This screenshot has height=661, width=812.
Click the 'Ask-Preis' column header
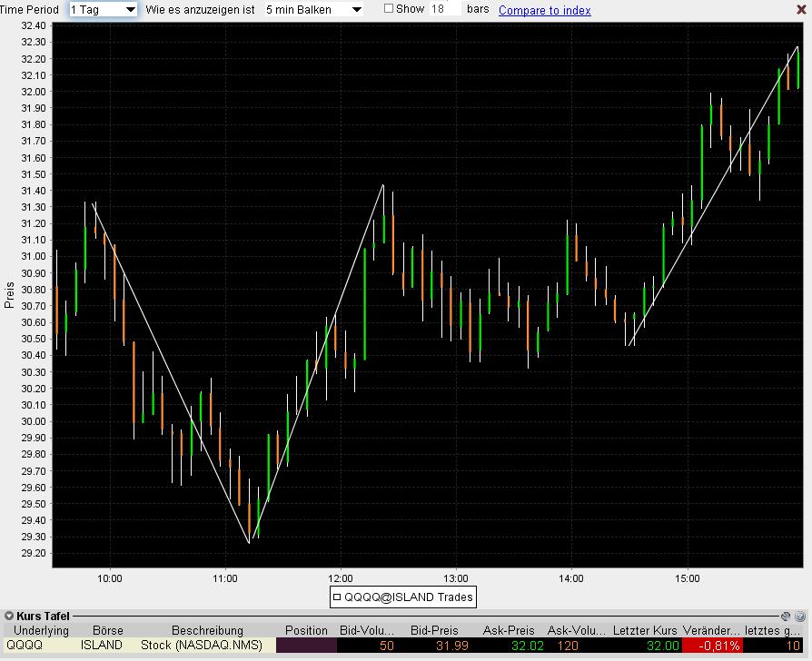[509, 630]
